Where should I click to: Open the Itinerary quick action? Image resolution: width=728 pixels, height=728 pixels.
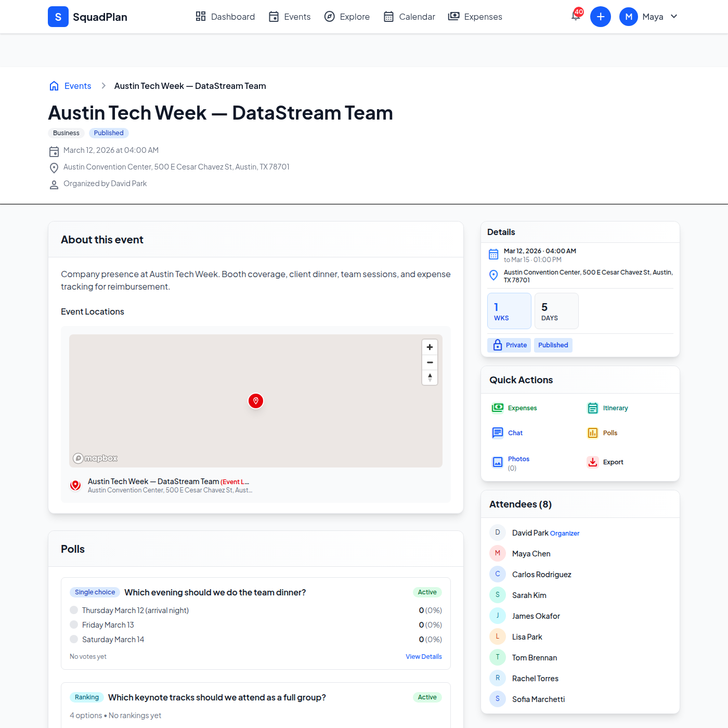(593, 408)
